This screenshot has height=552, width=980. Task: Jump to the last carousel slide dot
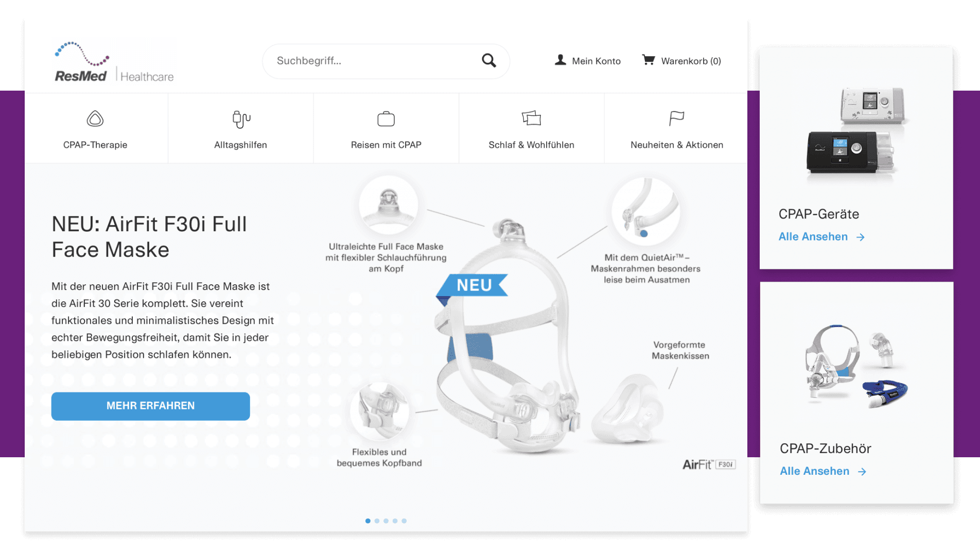point(404,521)
